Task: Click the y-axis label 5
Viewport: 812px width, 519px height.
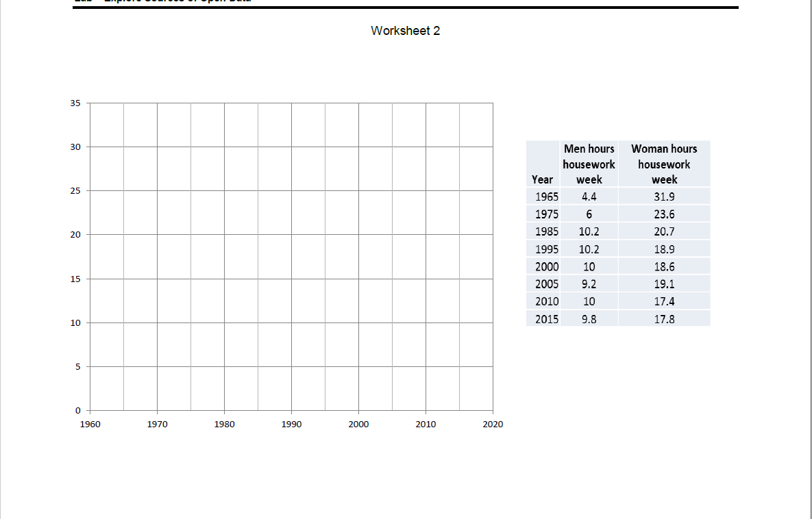Action: 77,367
